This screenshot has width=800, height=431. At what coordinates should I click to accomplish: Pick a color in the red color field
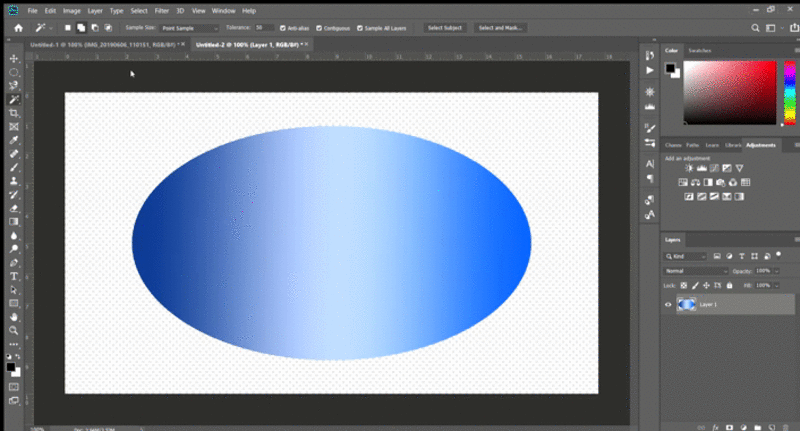click(730, 92)
